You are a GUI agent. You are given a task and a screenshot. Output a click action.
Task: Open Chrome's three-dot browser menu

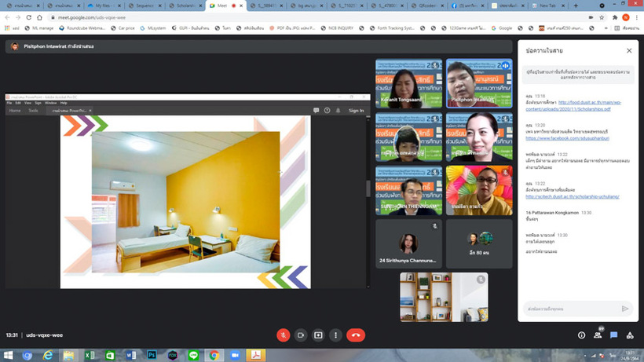pos(637,16)
